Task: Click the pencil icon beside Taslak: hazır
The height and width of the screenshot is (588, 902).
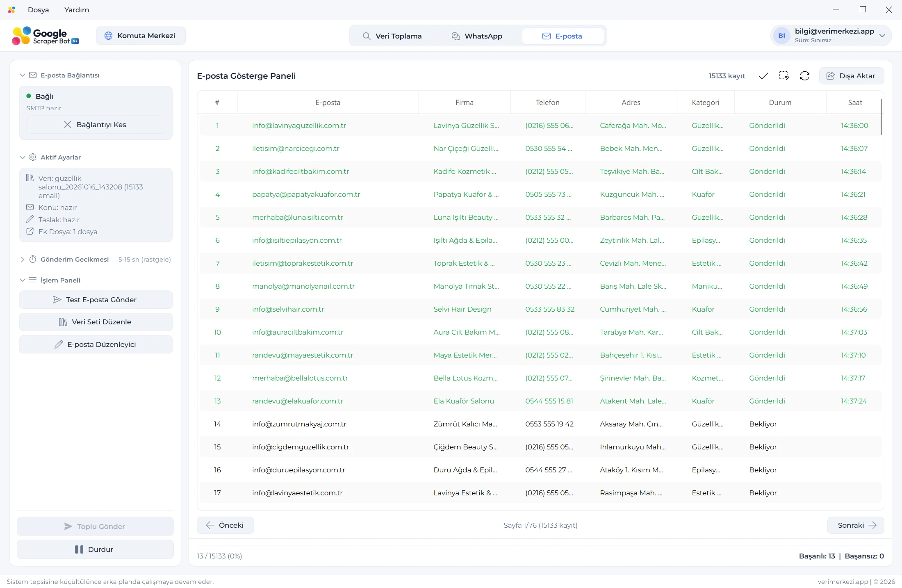Action: point(30,219)
